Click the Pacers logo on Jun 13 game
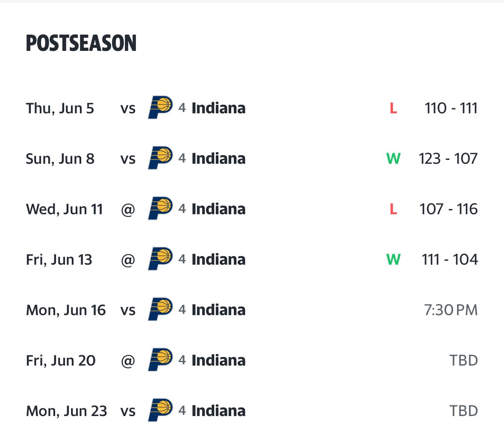This screenshot has height=431, width=504. (160, 259)
